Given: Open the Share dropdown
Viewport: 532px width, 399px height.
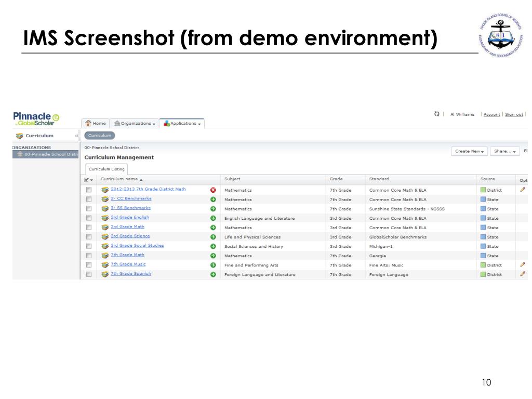Looking at the screenshot, I should pyautogui.click(x=505, y=151).
